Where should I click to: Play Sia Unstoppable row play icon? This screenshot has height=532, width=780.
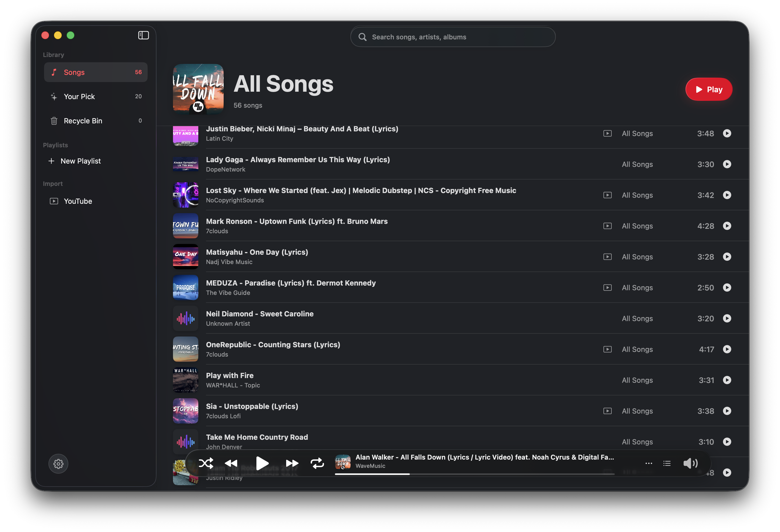727,411
